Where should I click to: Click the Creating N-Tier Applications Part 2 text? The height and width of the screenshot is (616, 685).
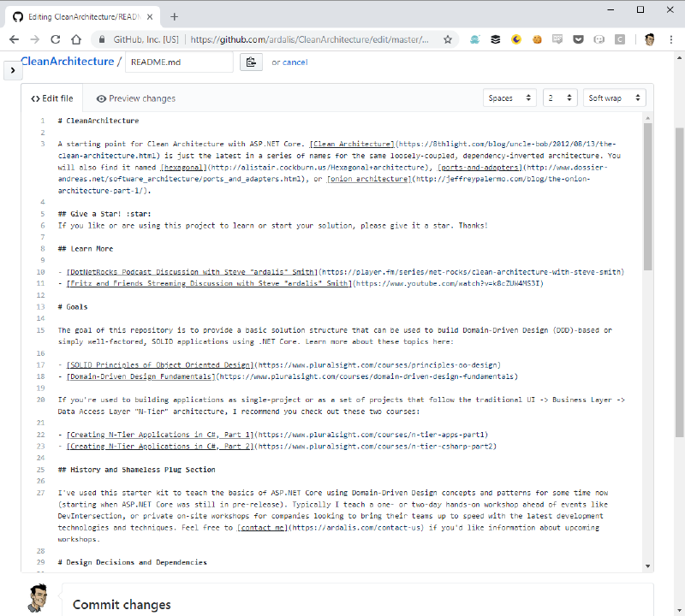pyautogui.click(x=160, y=447)
